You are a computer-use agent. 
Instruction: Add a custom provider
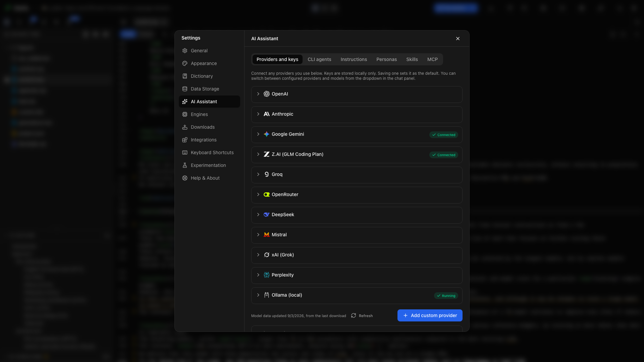pyautogui.click(x=430, y=315)
